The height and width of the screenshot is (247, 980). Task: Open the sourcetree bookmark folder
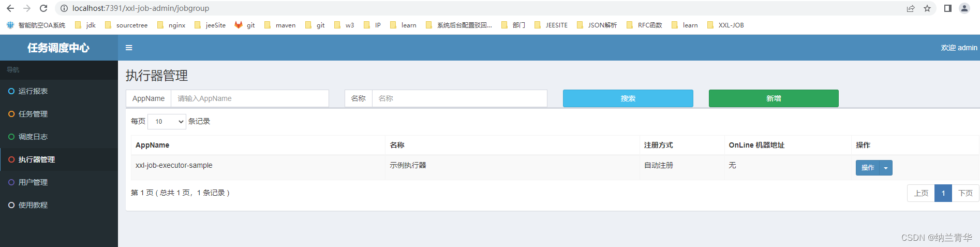pyautogui.click(x=126, y=25)
